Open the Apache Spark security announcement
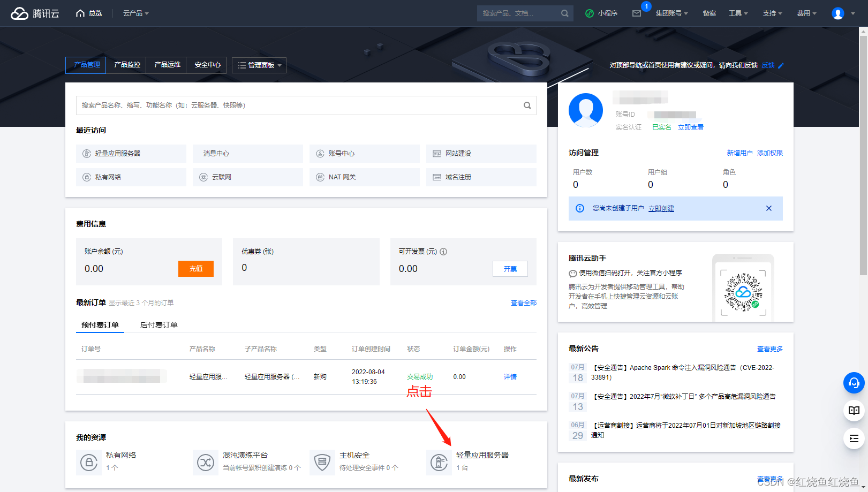This screenshot has height=492, width=868. tap(683, 373)
